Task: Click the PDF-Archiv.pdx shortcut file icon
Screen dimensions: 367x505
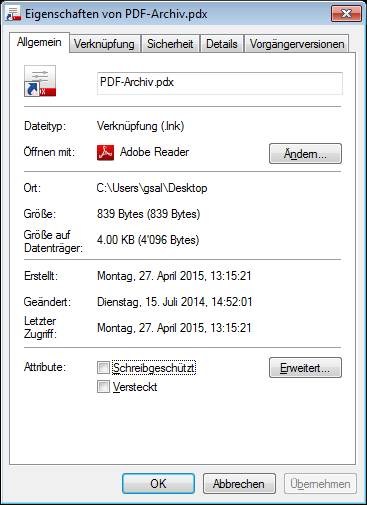Action: click(x=40, y=81)
